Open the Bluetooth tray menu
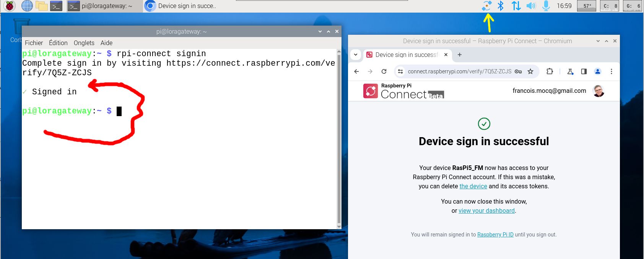 coord(501,6)
